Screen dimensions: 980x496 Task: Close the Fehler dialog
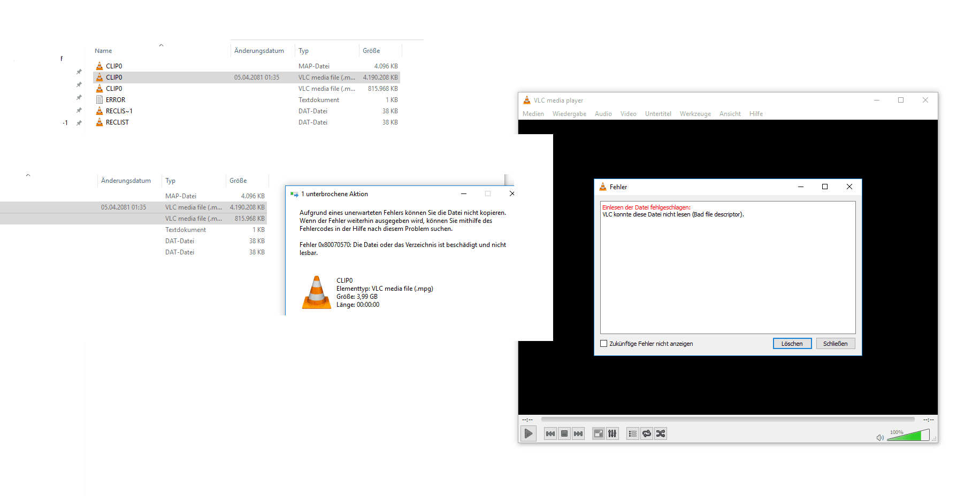tap(849, 187)
